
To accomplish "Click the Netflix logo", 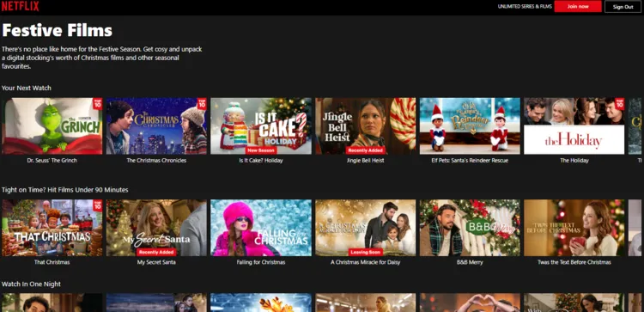I will [x=20, y=6].
